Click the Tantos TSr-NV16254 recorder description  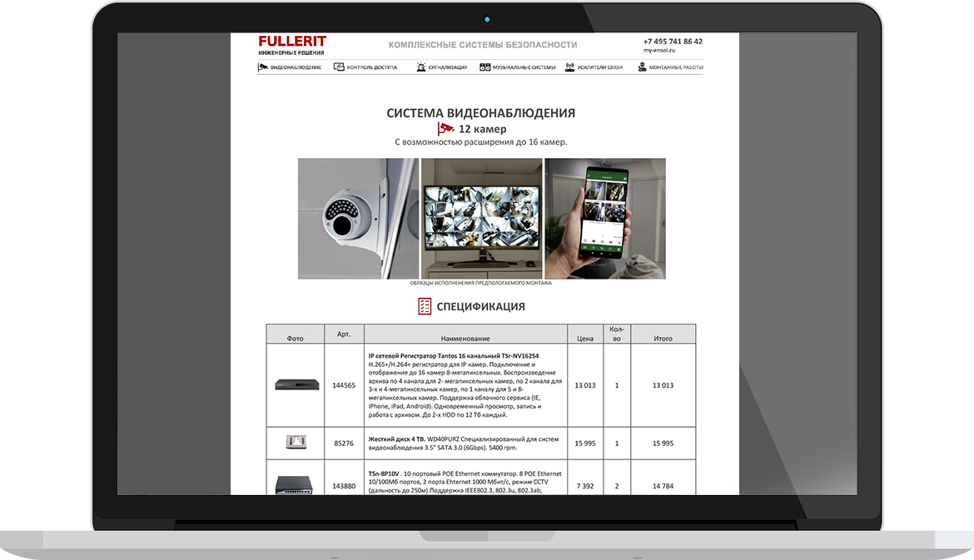(x=465, y=385)
